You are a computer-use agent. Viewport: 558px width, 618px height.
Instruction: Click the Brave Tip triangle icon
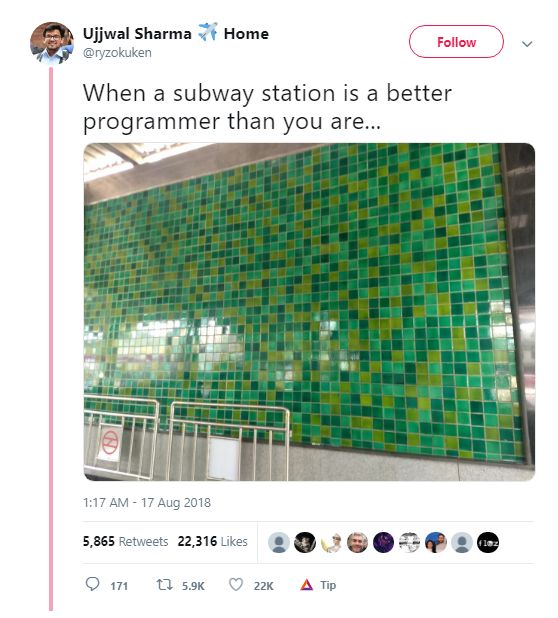[307, 585]
